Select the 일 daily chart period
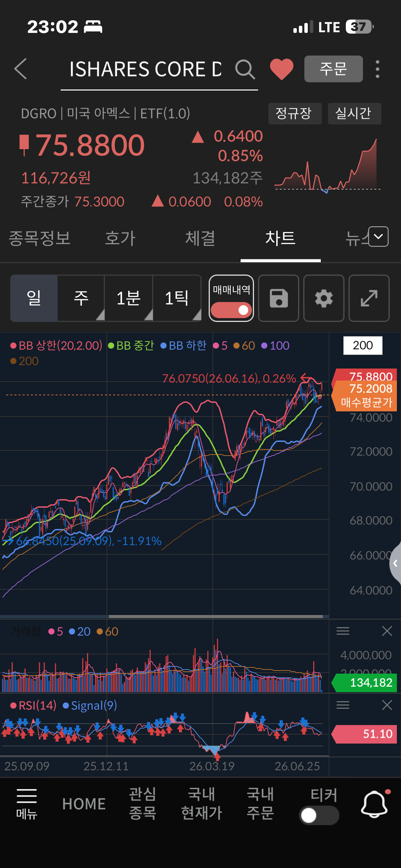The image size is (401, 868). click(x=34, y=298)
